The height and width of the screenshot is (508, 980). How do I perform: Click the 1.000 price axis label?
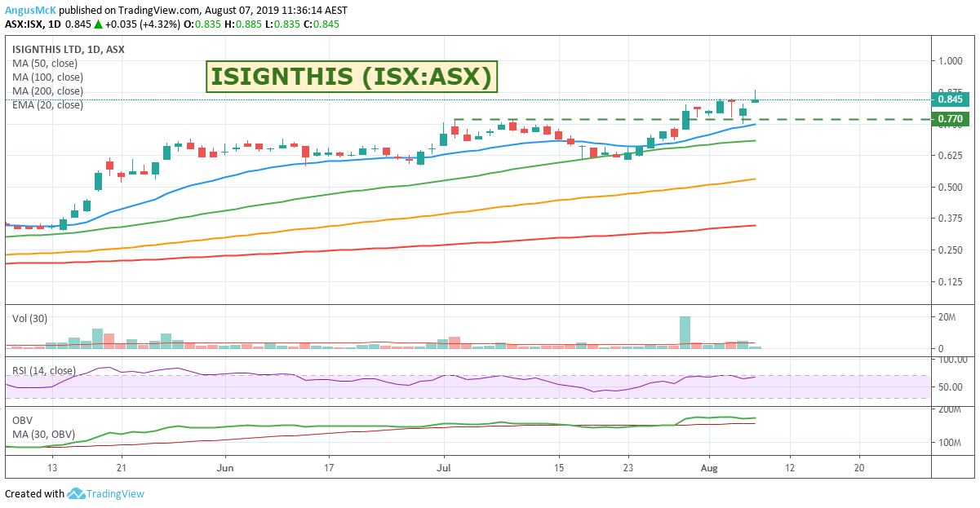(950, 60)
